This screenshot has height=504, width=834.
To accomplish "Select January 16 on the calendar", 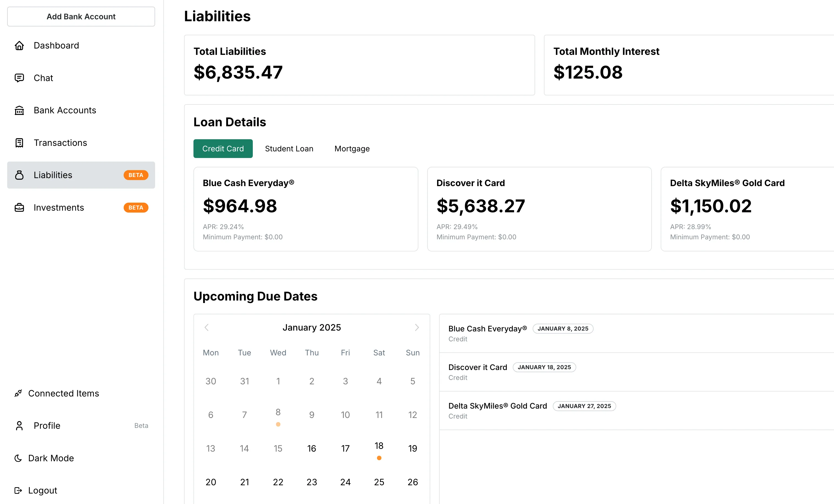I will [311, 449].
